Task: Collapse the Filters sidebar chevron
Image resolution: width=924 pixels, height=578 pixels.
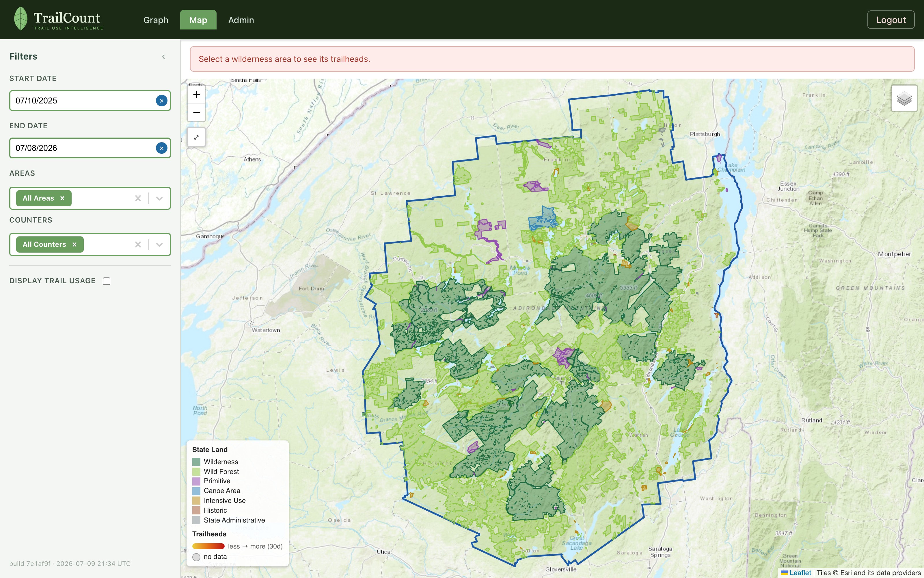Action: coord(163,57)
